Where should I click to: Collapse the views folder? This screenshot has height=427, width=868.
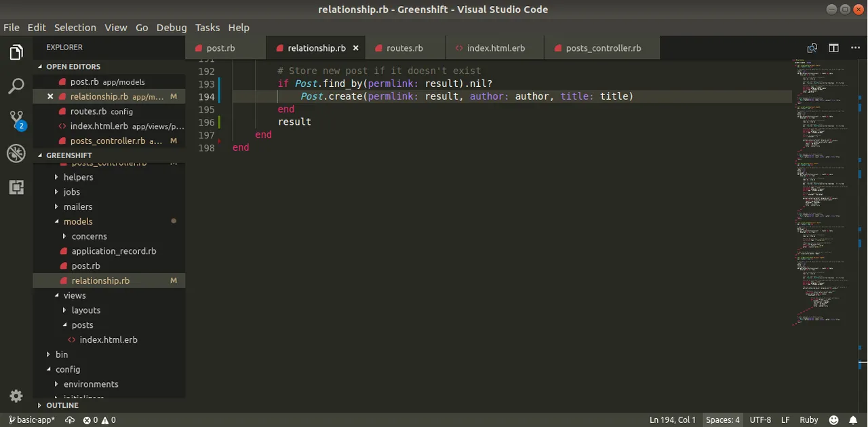pyautogui.click(x=57, y=295)
